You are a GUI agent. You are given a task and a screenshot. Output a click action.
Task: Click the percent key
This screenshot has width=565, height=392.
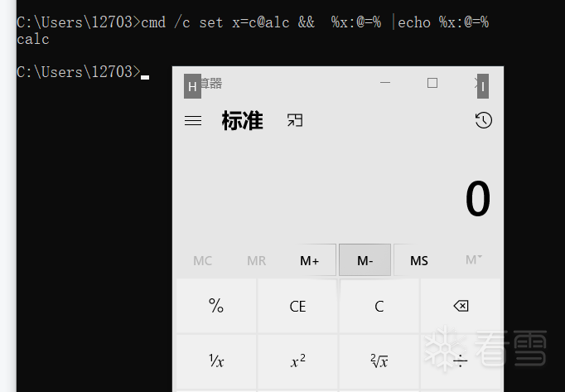[216, 306]
